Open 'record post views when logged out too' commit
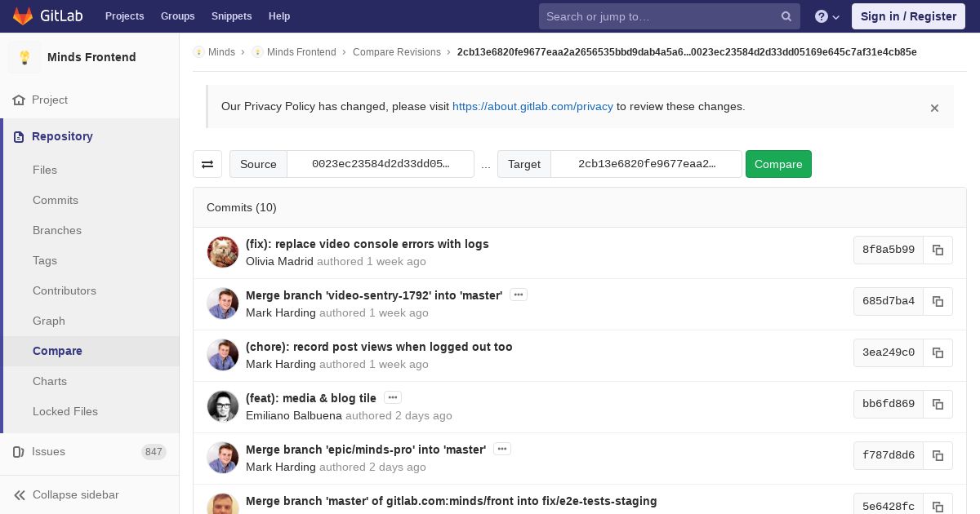The image size is (980, 514). [379, 347]
